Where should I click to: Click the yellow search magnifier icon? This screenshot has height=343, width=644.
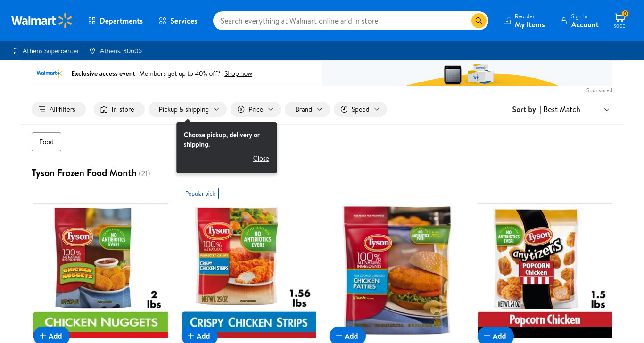click(x=479, y=21)
